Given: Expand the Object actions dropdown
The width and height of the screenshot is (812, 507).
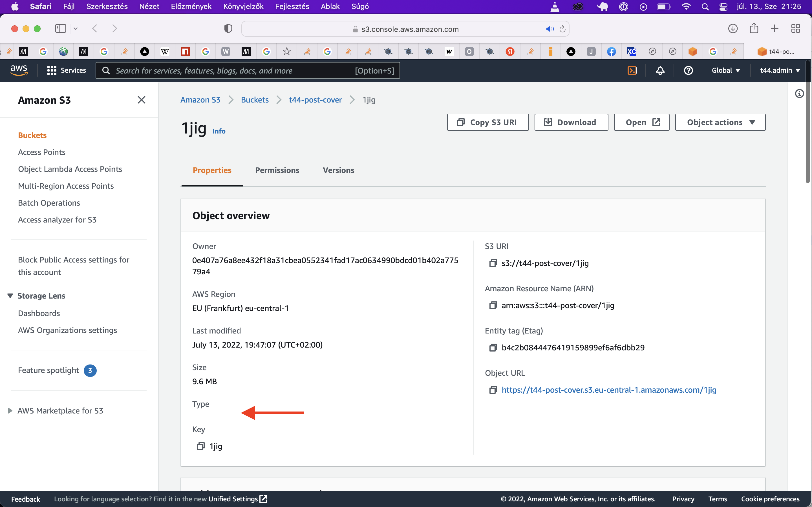Looking at the screenshot, I should click(720, 122).
